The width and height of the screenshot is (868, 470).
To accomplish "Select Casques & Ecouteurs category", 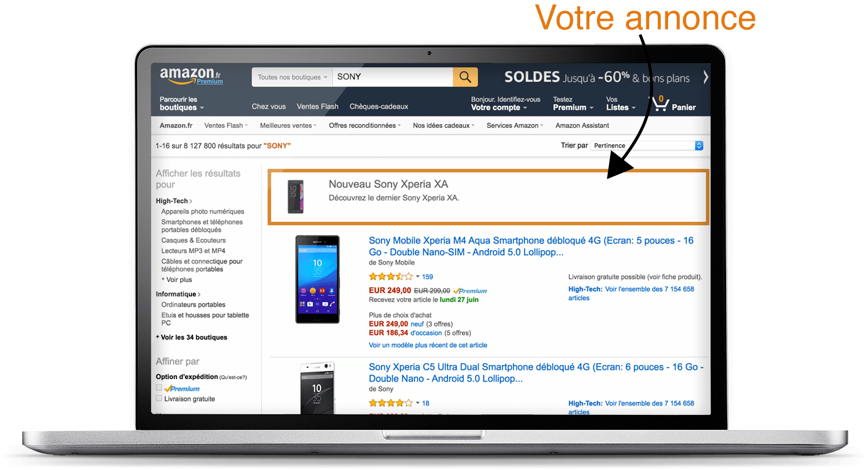I will (x=194, y=240).
